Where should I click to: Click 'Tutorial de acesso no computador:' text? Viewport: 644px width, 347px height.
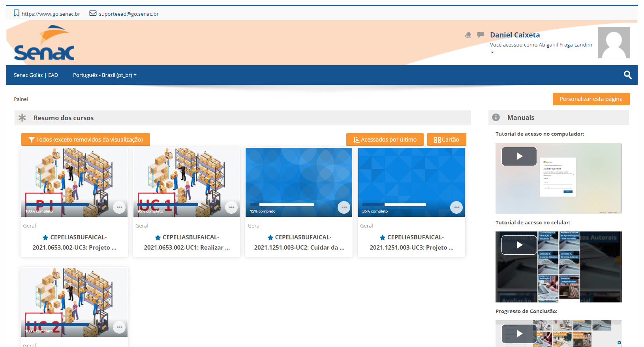[x=540, y=134]
